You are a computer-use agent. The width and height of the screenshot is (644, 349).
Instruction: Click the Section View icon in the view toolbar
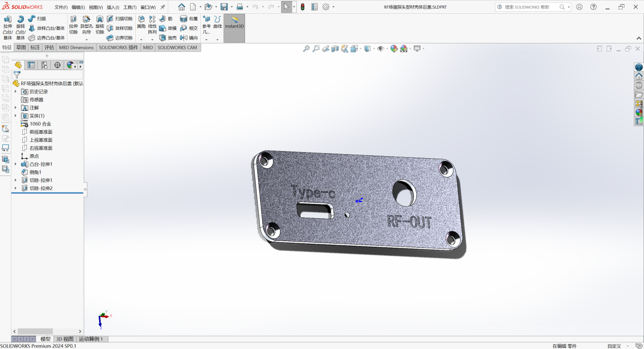tap(335, 48)
